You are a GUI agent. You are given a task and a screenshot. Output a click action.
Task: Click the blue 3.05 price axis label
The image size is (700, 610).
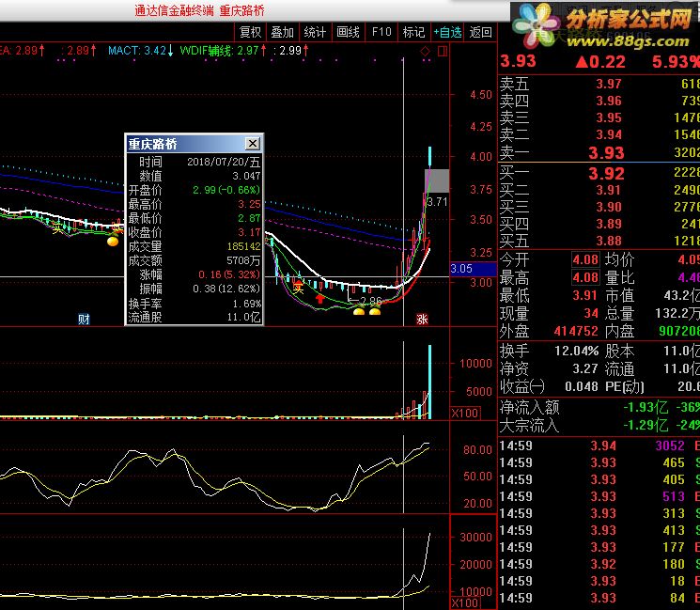pos(473,269)
